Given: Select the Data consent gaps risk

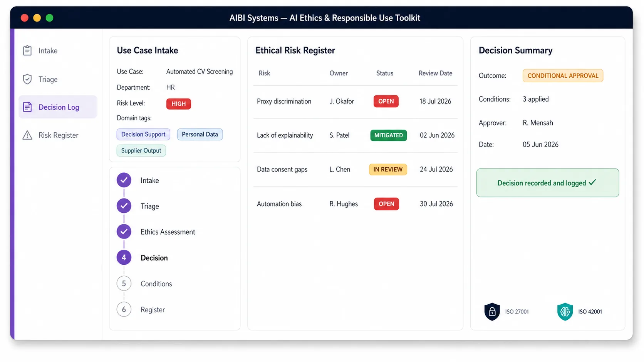Looking at the screenshot, I should [282, 169].
